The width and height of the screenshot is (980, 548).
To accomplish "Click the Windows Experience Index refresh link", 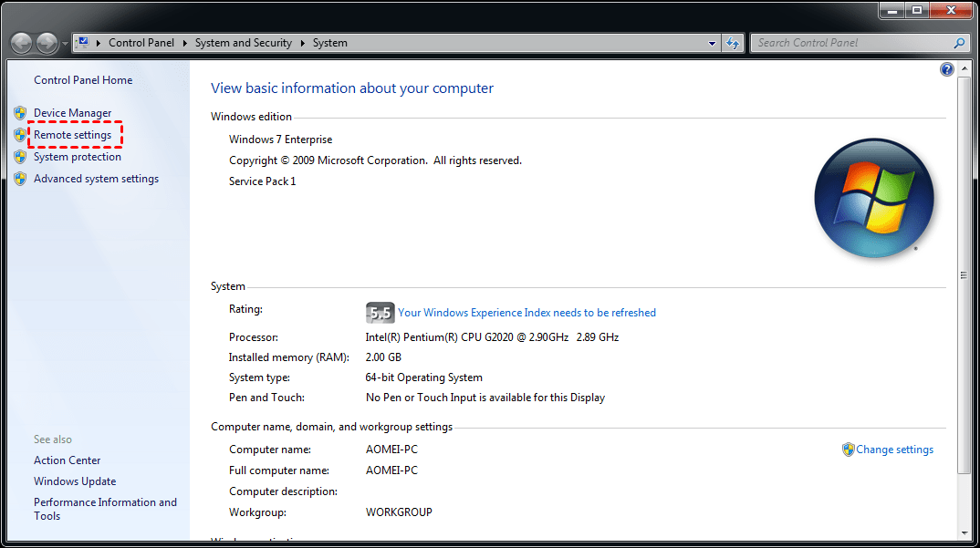I will tap(526, 312).
